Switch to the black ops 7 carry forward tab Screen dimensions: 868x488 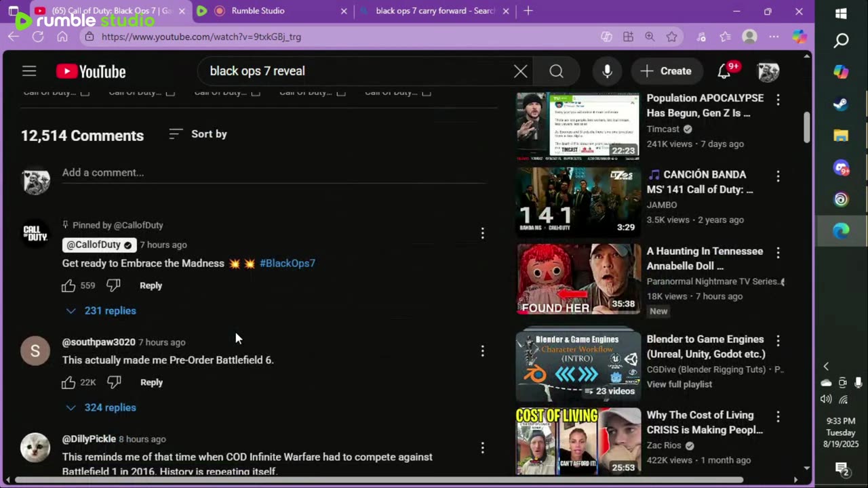click(x=434, y=11)
